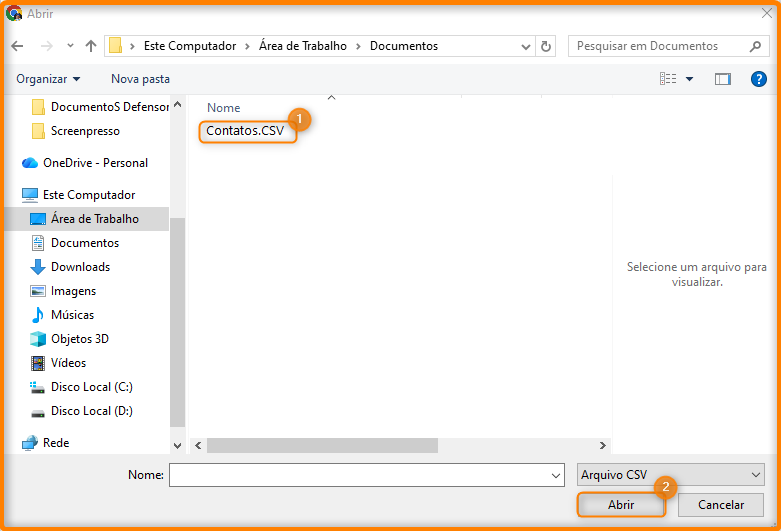This screenshot has height=531, width=781.
Task: Click the Nome file name input field
Action: point(365,475)
